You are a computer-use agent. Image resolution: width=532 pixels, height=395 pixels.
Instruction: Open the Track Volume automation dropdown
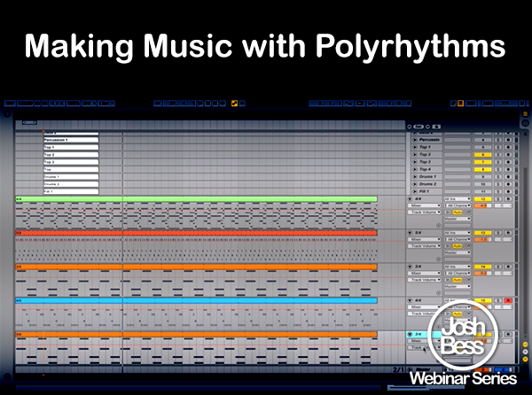pyautogui.click(x=424, y=213)
